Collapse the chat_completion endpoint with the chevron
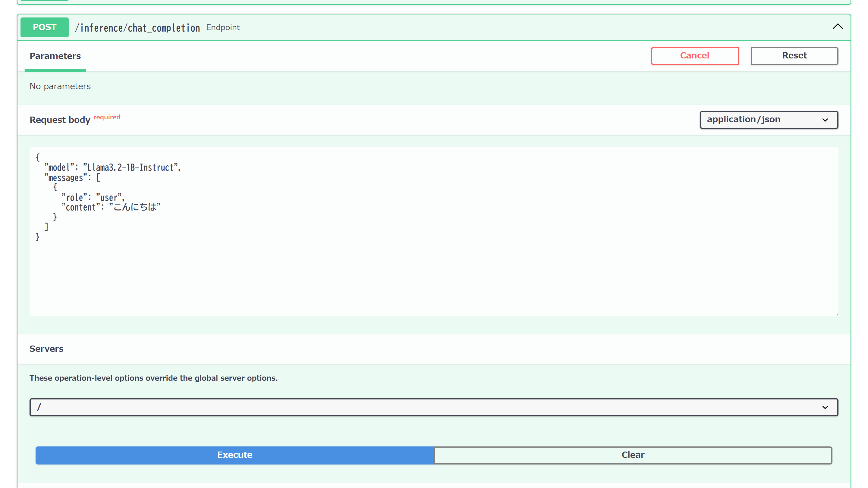This screenshot has width=868, height=488. [x=837, y=27]
